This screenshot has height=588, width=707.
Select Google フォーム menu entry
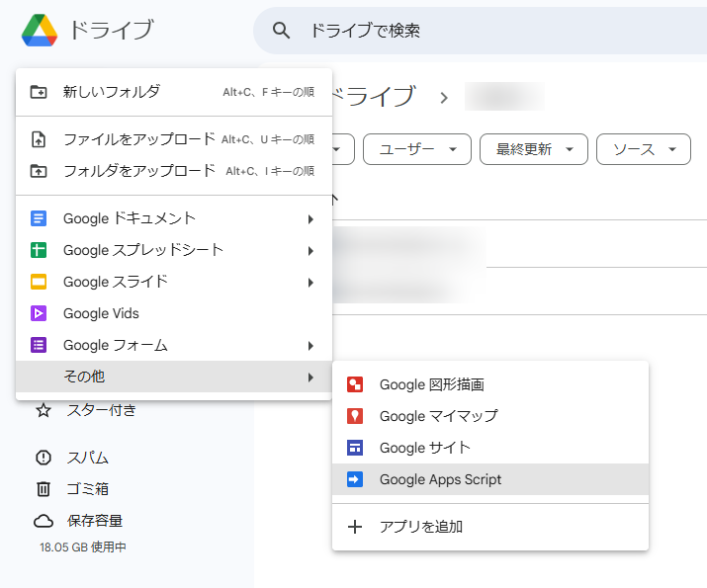(x=174, y=345)
